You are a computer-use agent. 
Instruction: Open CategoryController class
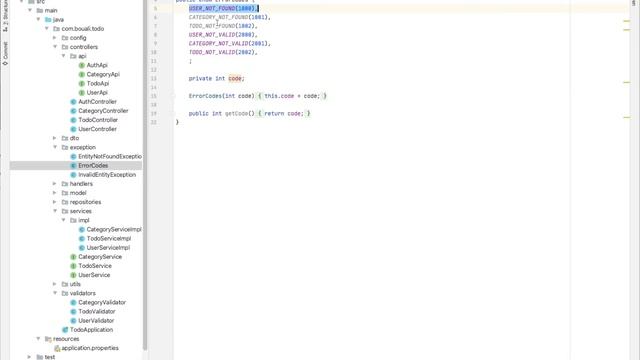[x=103, y=111]
